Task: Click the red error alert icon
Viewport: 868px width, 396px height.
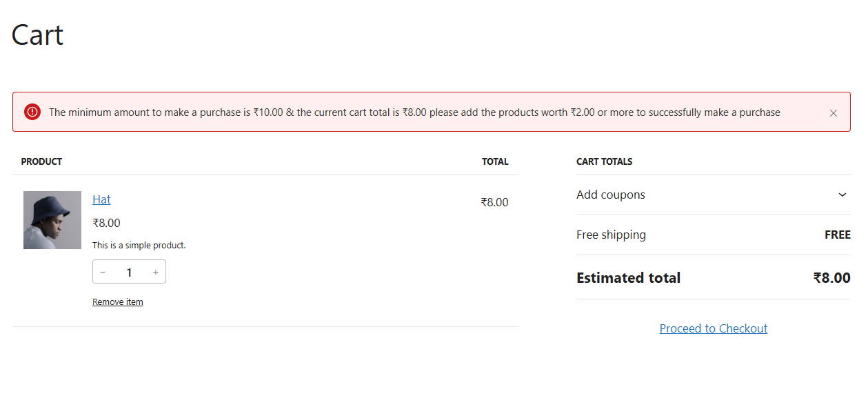Action: pyautogui.click(x=32, y=112)
